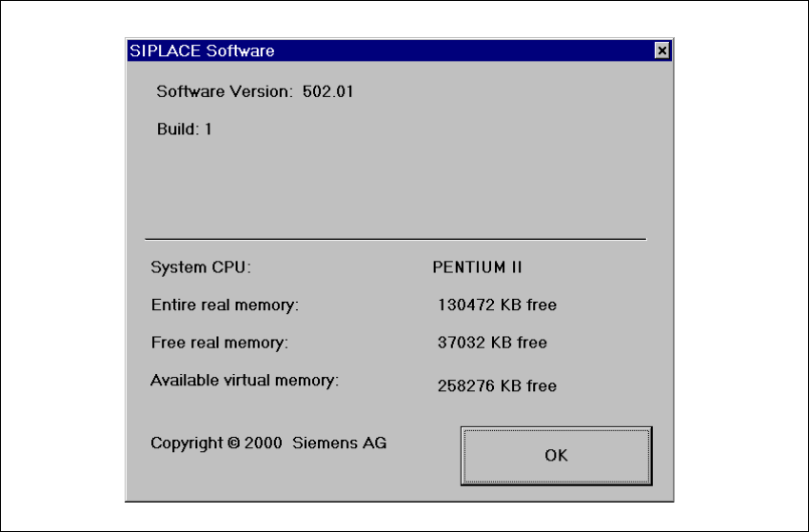
Task: Click the PENTIUM II value
Action: 477,267
